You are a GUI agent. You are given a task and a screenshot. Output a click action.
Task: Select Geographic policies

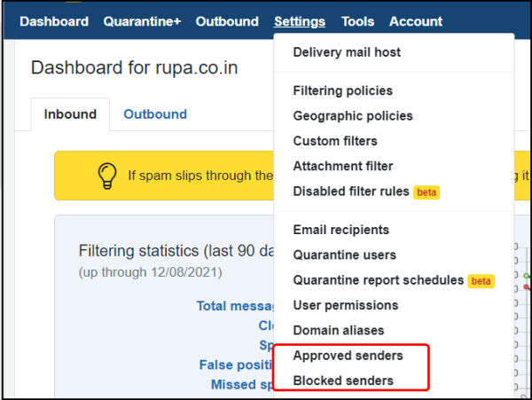coord(353,116)
